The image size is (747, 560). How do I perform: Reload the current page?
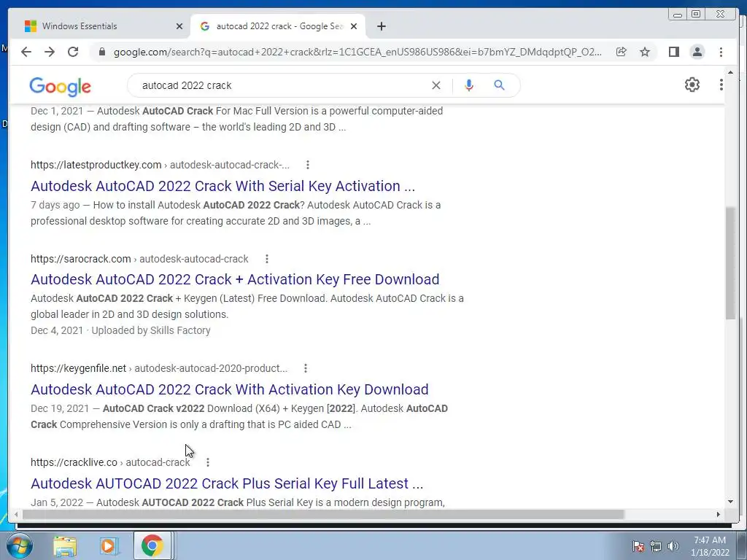click(x=73, y=52)
